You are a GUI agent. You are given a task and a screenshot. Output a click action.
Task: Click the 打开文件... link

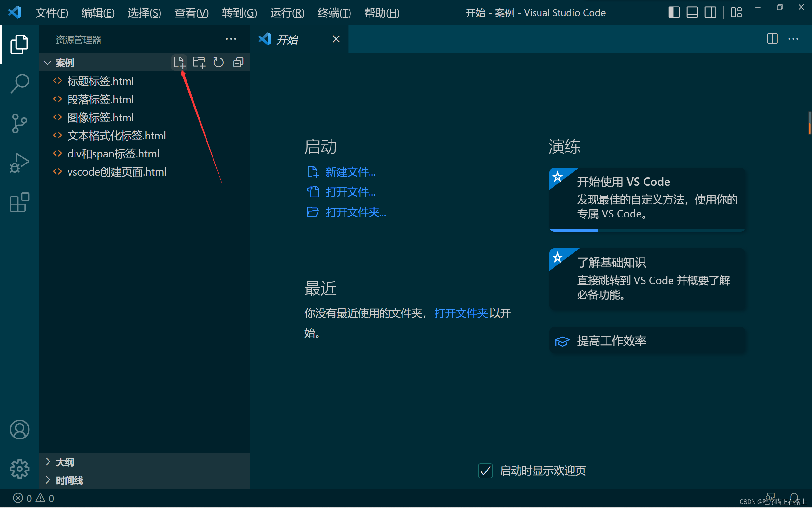click(350, 192)
